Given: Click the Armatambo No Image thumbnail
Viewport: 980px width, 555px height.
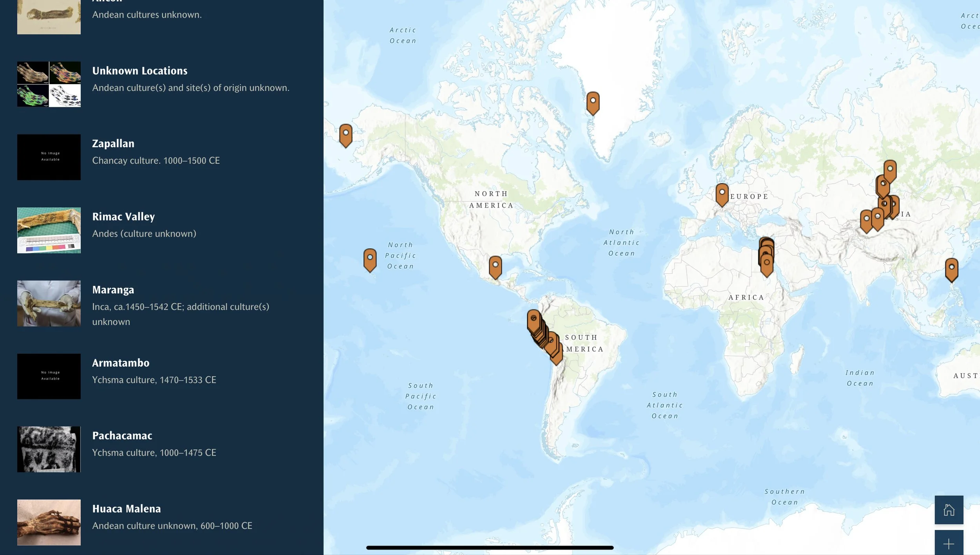Looking at the screenshot, I should (49, 376).
